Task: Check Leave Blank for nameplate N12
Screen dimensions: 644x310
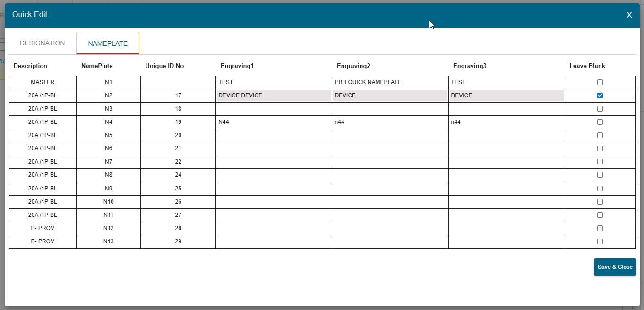Action: pyautogui.click(x=600, y=228)
